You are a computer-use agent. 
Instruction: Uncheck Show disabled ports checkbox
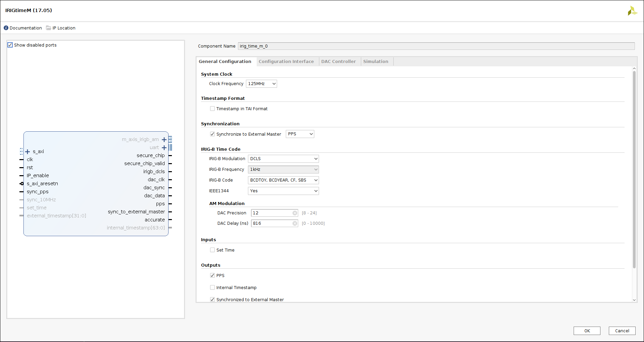[x=10, y=45]
